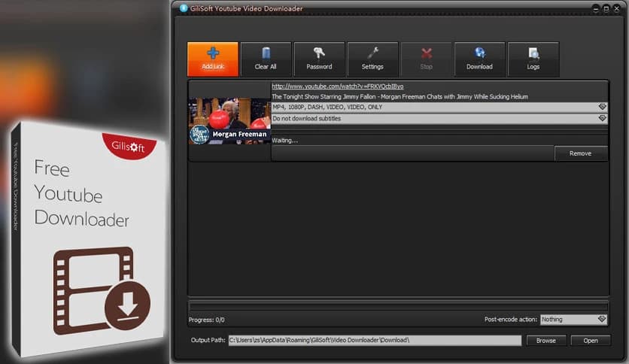This screenshot has height=364, width=629.
Task: Click the 'Waiting...' status text
Action: point(285,141)
